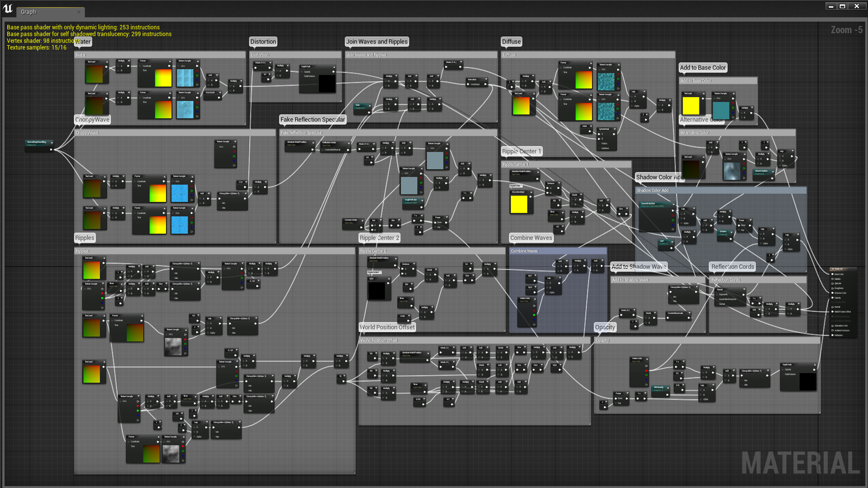Click the Diffuse comment bubble

(511, 42)
